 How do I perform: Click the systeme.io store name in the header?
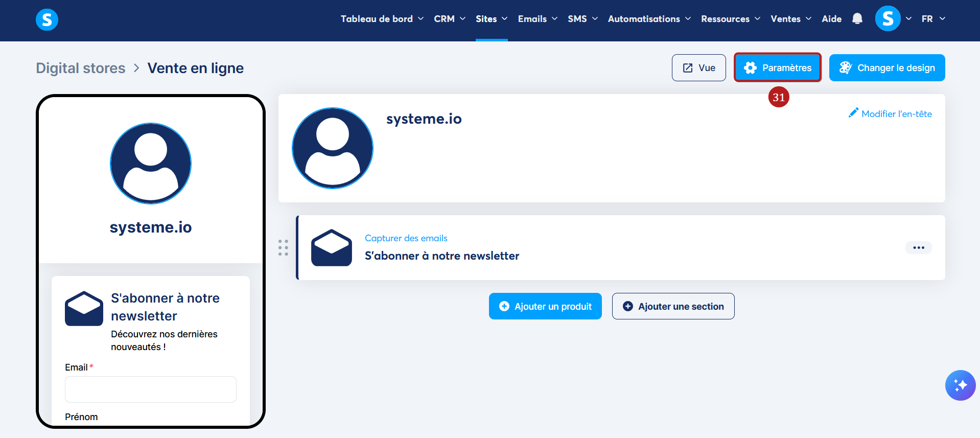424,119
